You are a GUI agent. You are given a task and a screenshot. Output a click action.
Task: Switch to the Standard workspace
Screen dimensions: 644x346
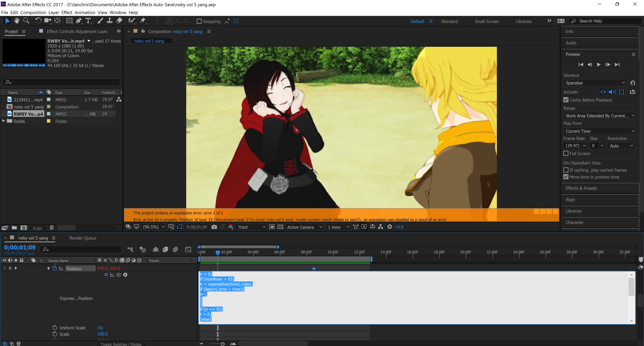click(x=449, y=21)
